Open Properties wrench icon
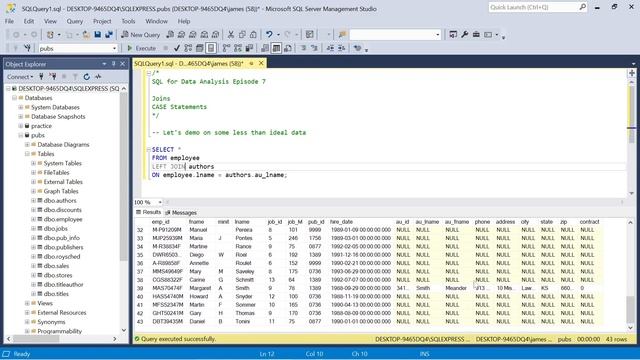The image size is (640, 360). [464, 35]
